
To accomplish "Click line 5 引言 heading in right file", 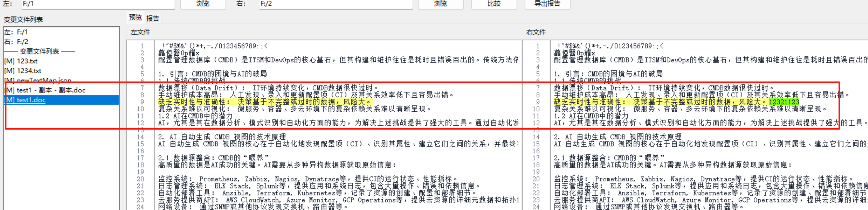I will click(x=608, y=74).
